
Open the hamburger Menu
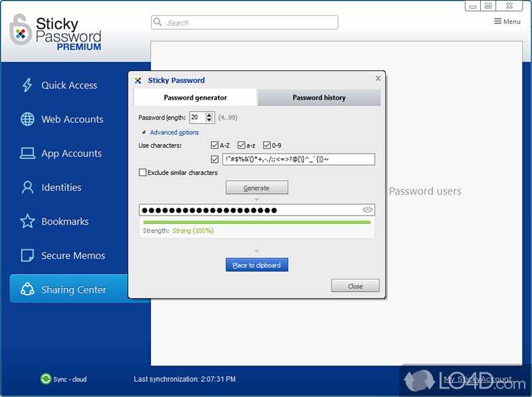click(507, 21)
